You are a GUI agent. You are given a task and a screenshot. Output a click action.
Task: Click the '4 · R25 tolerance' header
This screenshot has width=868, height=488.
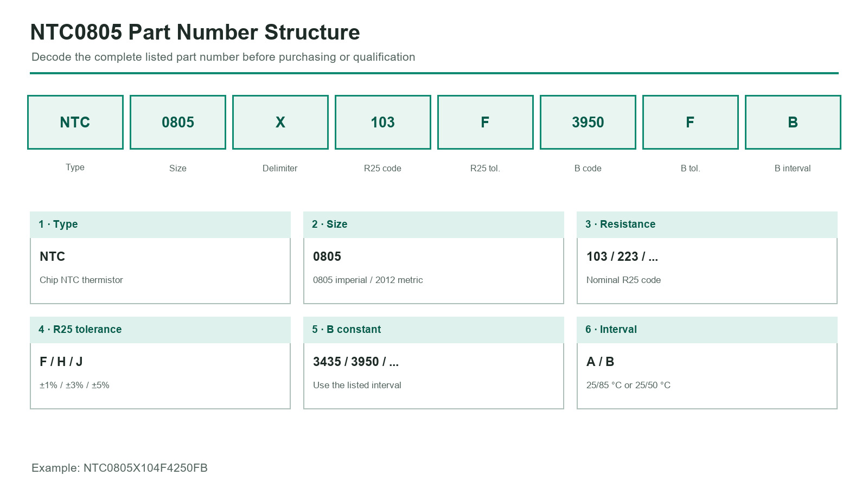point(160,330)
